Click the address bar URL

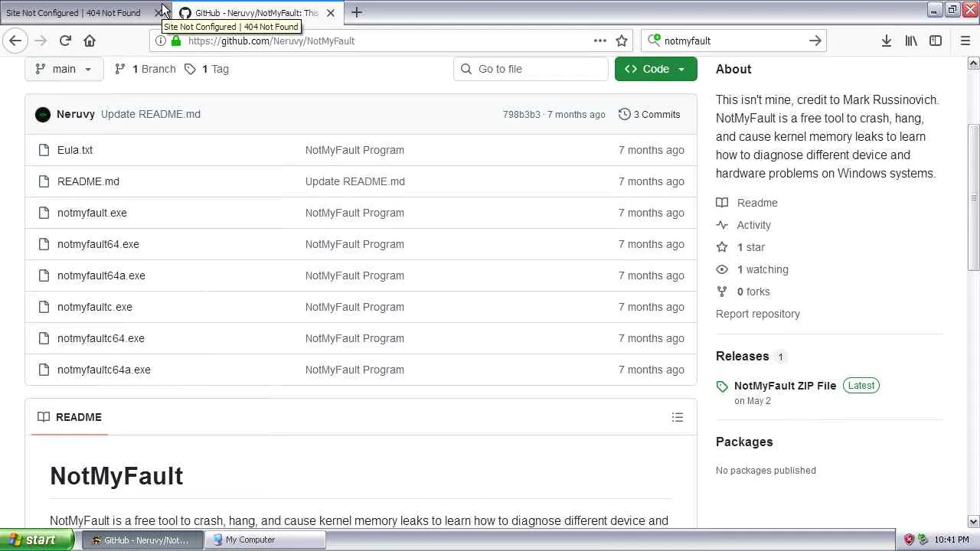[271, 41]
